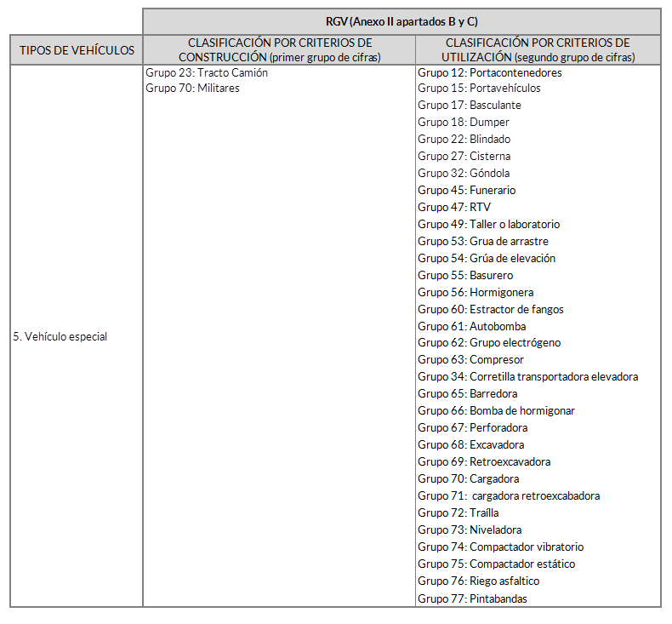Viewport: 672px width, 624px height.
Task: Click the 'Grupo 45: Funerario' entry
Action: pos(466,191)
